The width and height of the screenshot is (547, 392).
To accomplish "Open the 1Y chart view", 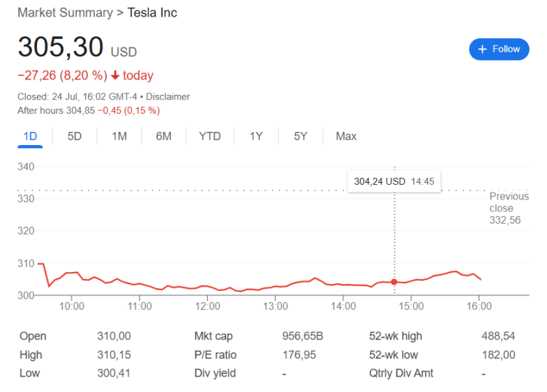I will 256,136.
